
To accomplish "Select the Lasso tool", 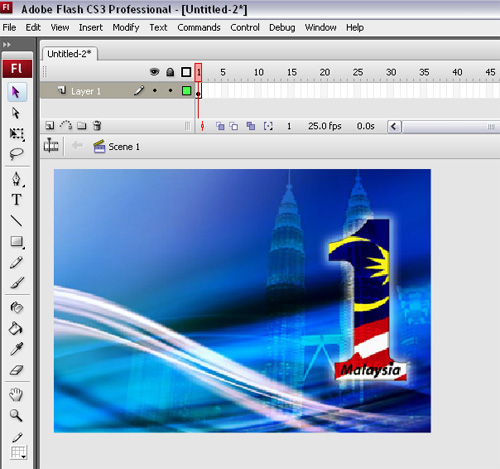I will [x=16, y=154].
